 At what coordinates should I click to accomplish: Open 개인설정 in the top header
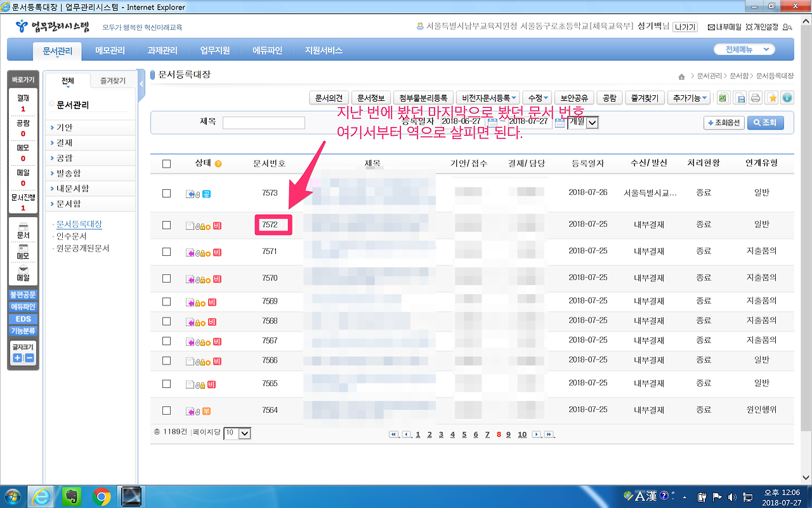pyautogui.click(x=762, y=27)
